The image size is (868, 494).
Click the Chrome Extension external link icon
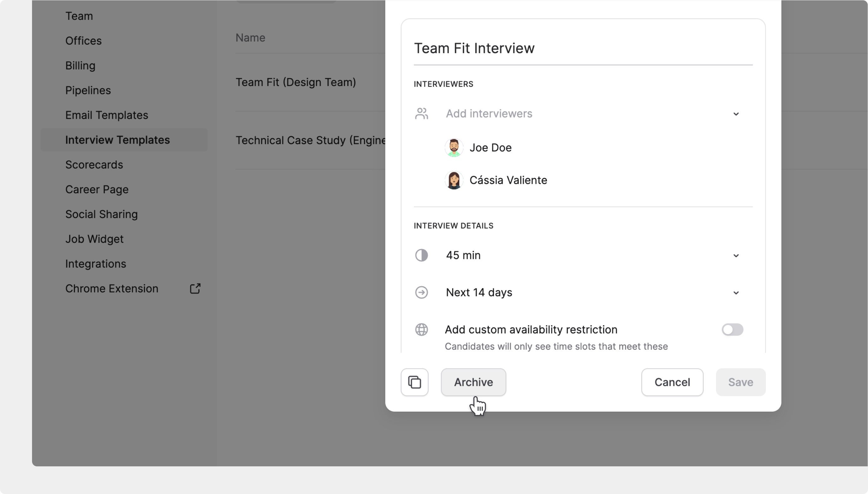click(195, 288)
